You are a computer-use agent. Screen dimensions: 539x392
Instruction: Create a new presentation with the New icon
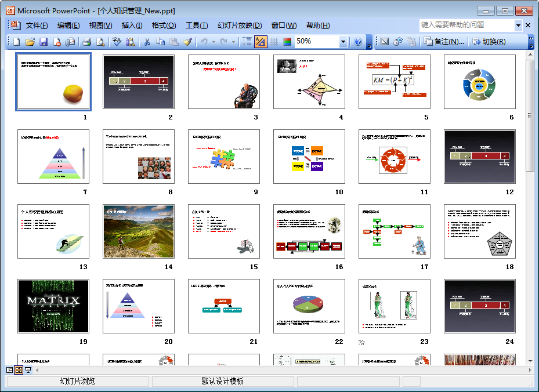click(x=16, y=42)
